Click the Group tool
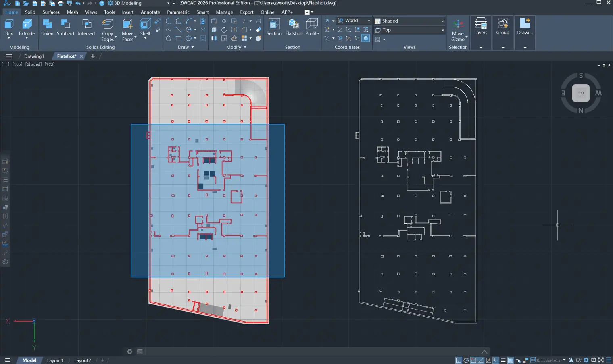 (502, 27)
